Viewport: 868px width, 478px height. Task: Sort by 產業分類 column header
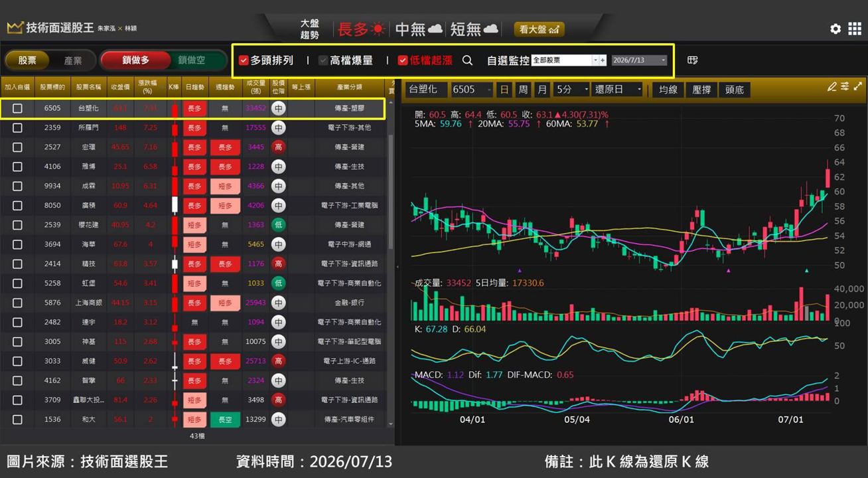(349, 87)
